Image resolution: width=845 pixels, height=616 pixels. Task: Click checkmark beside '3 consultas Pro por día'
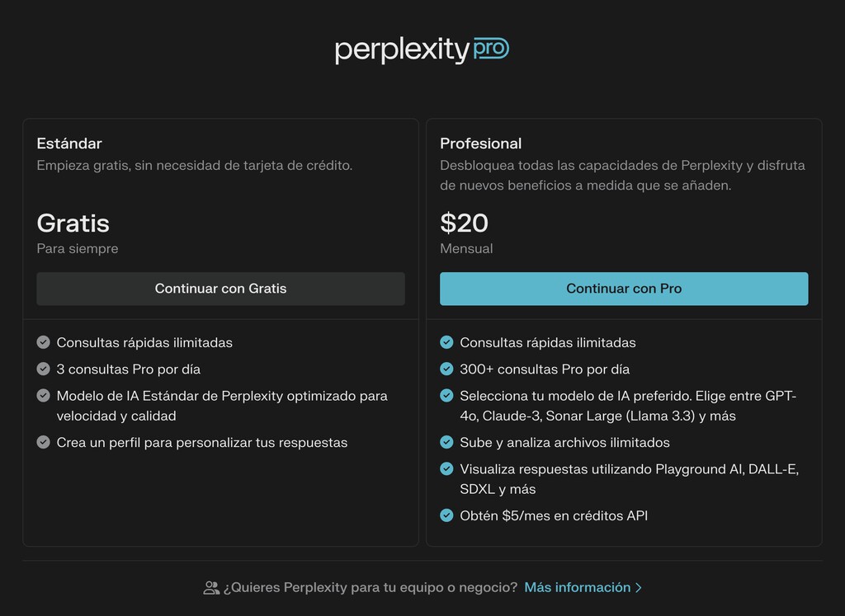click(x=43, y=369)
